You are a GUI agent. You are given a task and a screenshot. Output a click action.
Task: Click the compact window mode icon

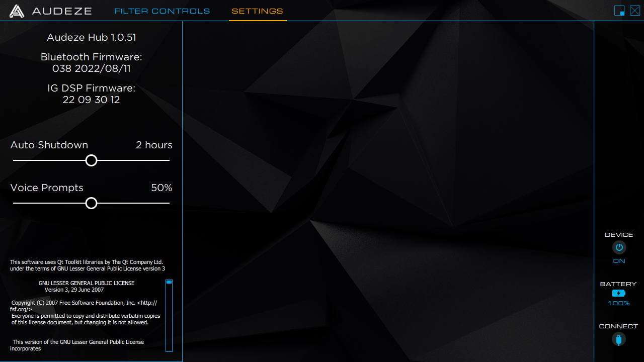[x=619, y=11]
